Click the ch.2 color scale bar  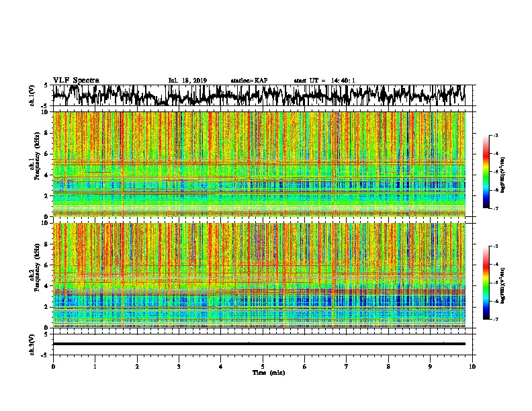(x=486, y=283)
